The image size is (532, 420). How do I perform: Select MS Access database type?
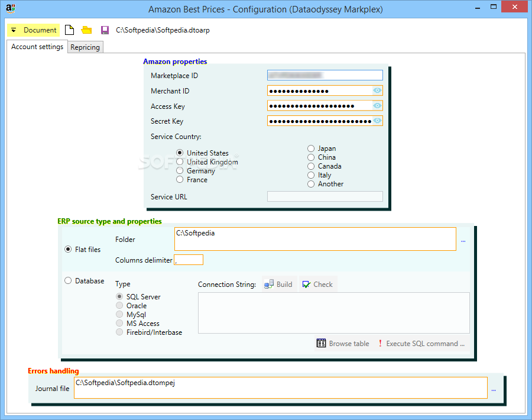(x=138, y=323)
